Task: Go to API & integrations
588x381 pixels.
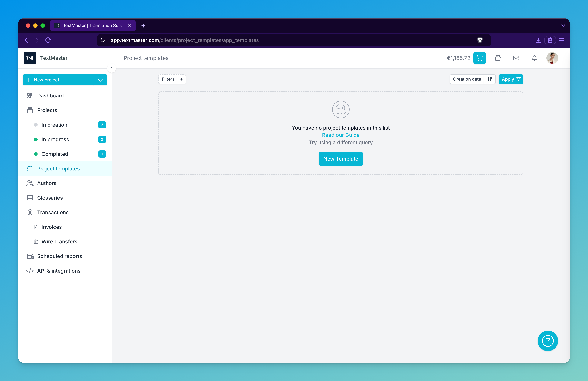Action: pos(59,271)
